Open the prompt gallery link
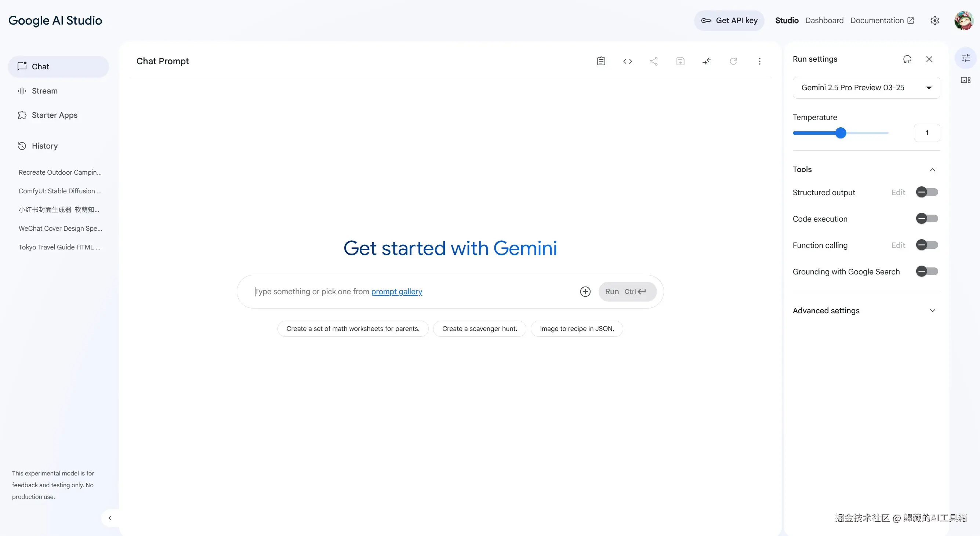Viewport: 980px width, 536px height. pos(396,292)
